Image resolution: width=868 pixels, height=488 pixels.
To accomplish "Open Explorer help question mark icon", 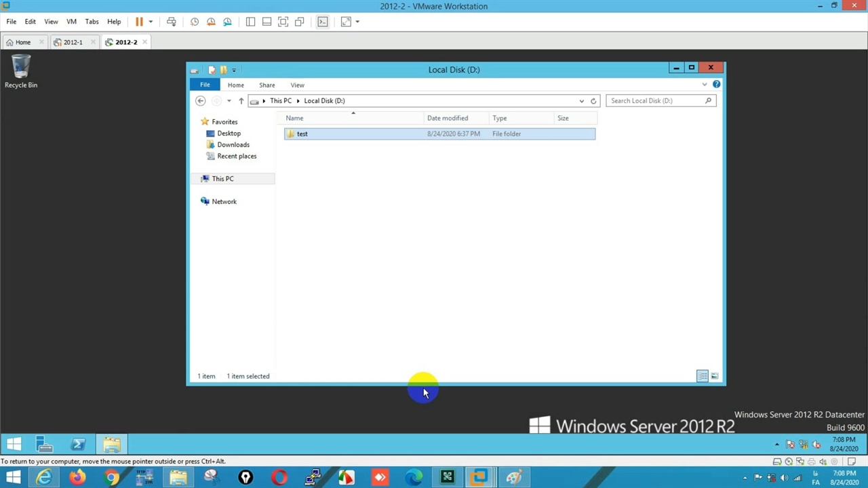I will point(716,85).
